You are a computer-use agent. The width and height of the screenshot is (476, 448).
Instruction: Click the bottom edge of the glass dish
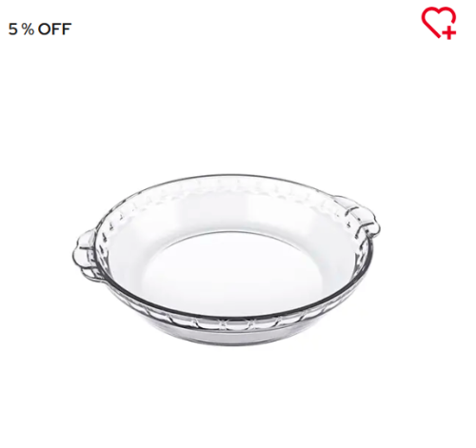pyautogui.click(x=231, y=339)
